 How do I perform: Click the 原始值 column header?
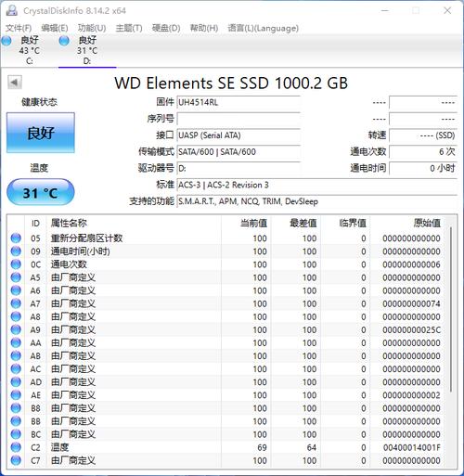407,223
